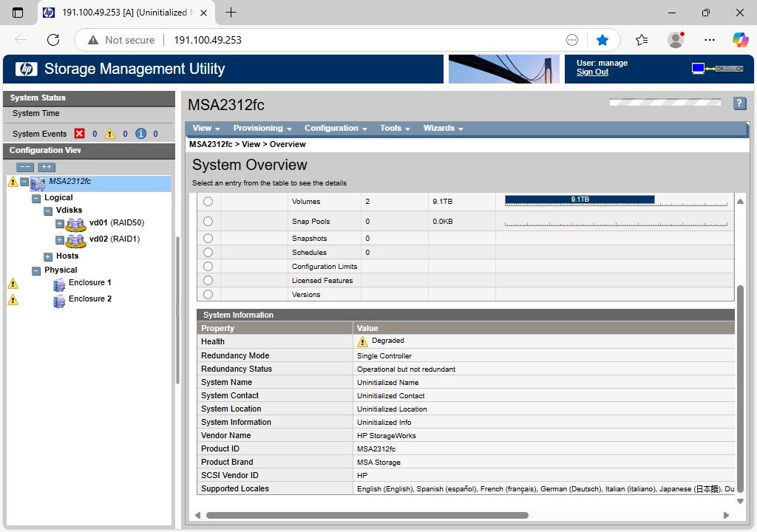Click the HP logo in the header
757x532 pixels.
26,69
